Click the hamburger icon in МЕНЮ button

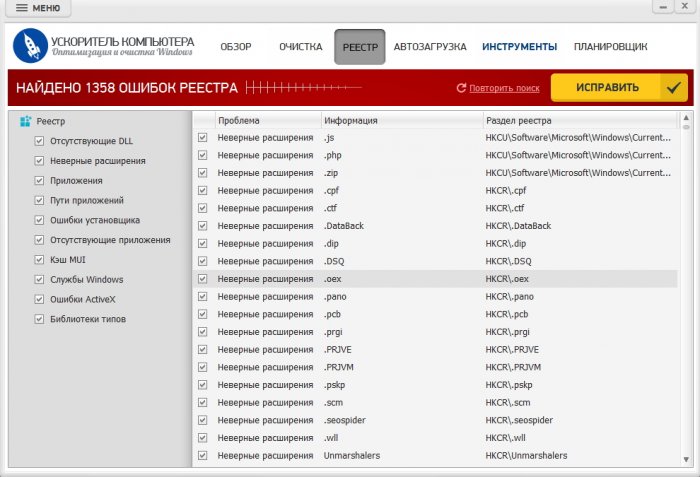pyautogui.click(x=21, y=8)
